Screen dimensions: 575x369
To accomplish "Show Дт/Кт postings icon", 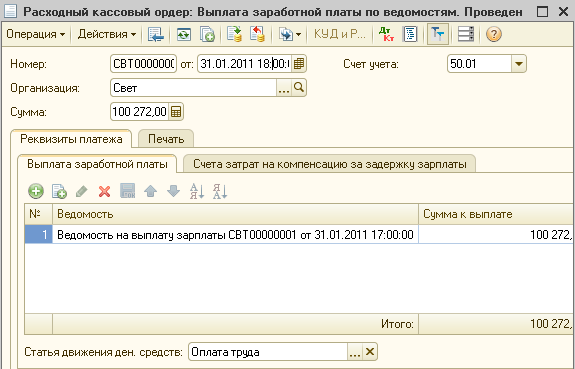I will click(x=387, y=34).
